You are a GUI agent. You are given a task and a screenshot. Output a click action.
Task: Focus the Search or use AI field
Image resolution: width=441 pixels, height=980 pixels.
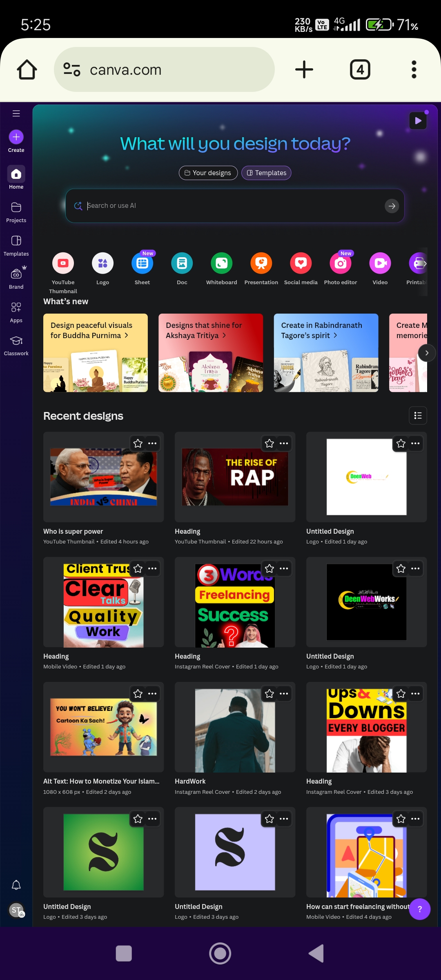coord(235,206)
